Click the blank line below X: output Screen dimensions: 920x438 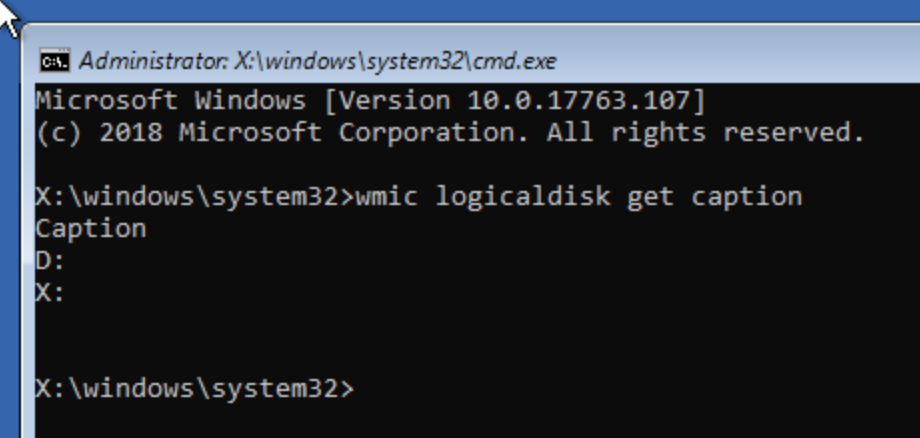coord(300,325)
